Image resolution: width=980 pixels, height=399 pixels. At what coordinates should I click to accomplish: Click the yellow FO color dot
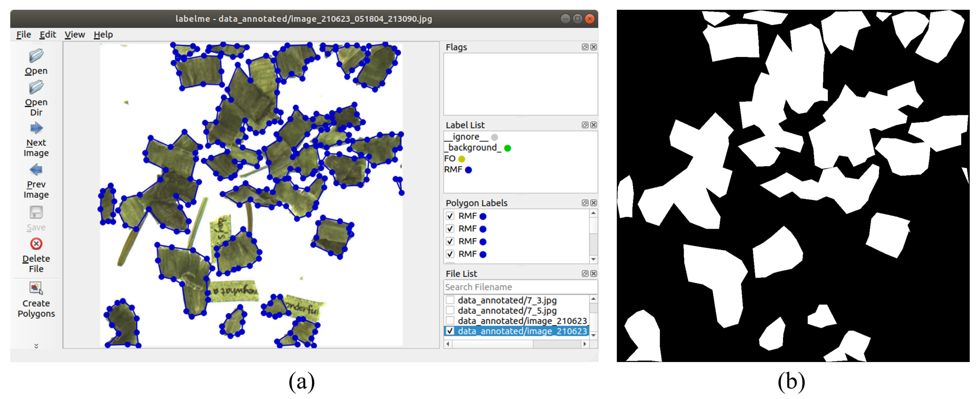point(461,159)
